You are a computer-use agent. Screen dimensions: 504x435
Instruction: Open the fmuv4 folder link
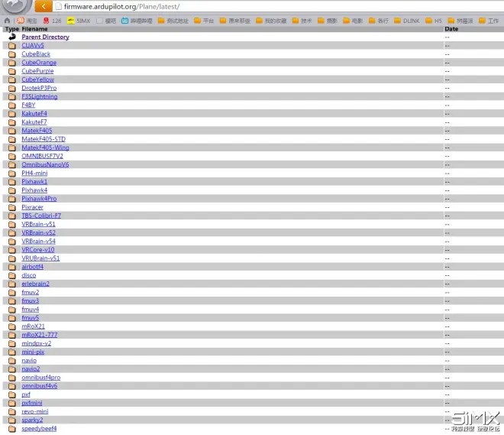[x=31, y=309]
